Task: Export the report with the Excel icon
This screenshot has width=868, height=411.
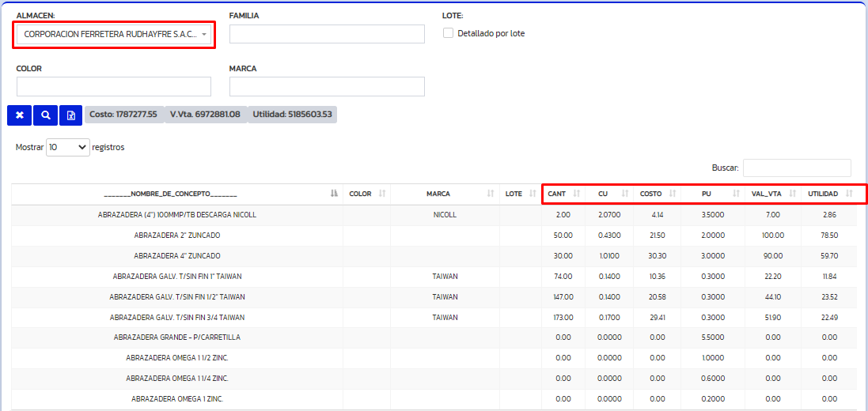Action: (70, 115)
